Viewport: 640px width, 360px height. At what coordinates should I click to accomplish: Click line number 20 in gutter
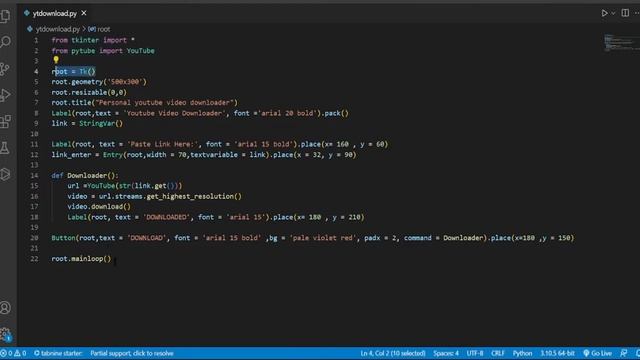coord(34,238)
